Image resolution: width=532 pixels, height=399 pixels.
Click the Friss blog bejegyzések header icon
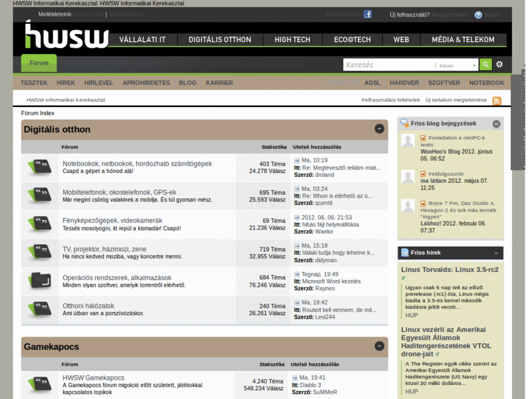coord(404,124)
